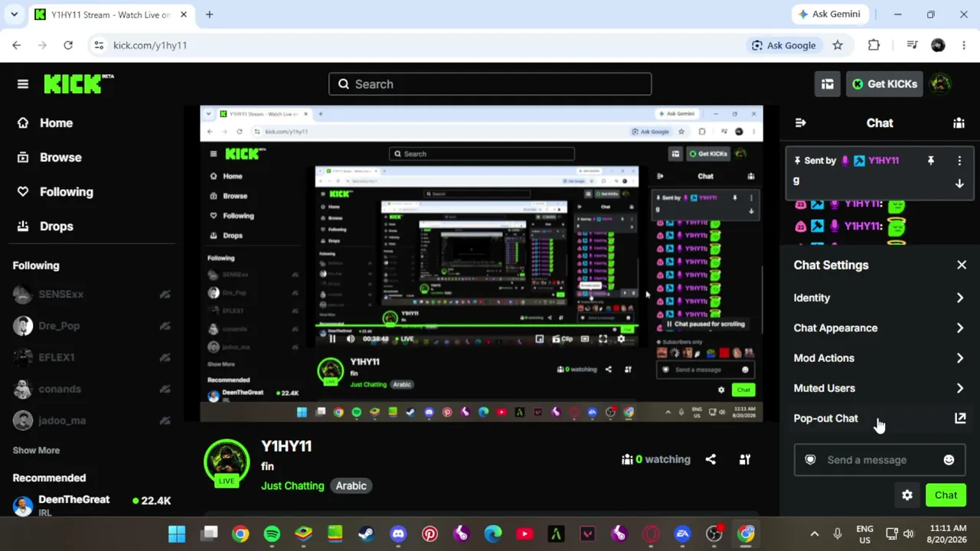Open Identity in Chat Settings
The height and width of the screenshot is (551, 980).
click(x=880, y=298)
